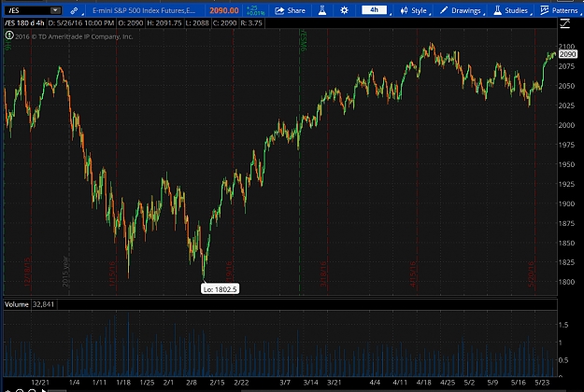Click the L: 2088 low value

click(197, 23)
